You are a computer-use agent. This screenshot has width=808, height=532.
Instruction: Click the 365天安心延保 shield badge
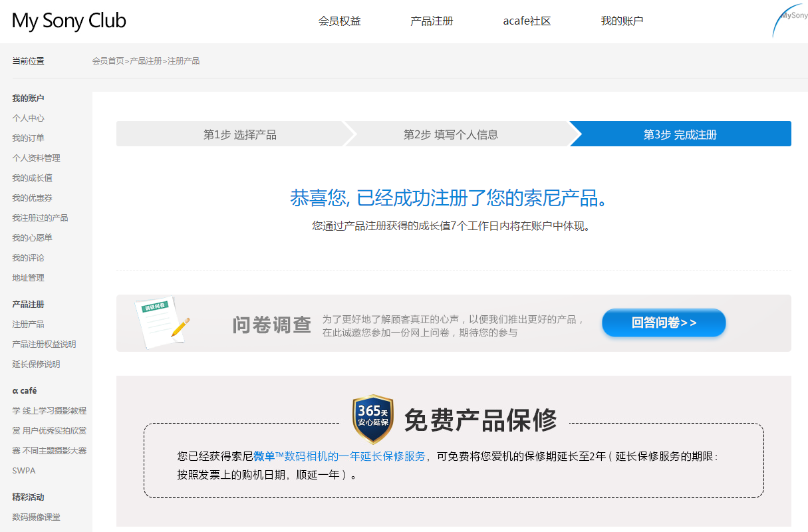[x=374, y=419]
